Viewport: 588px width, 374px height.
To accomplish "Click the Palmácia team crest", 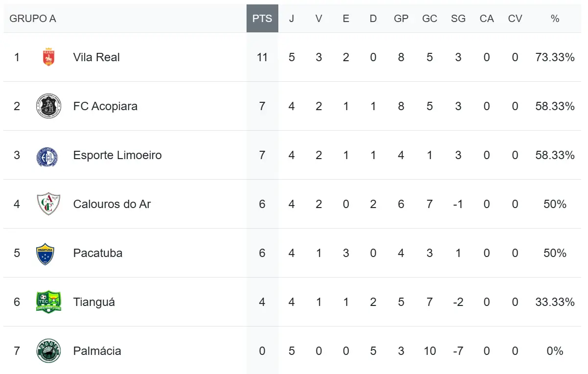I will (48, 351).
